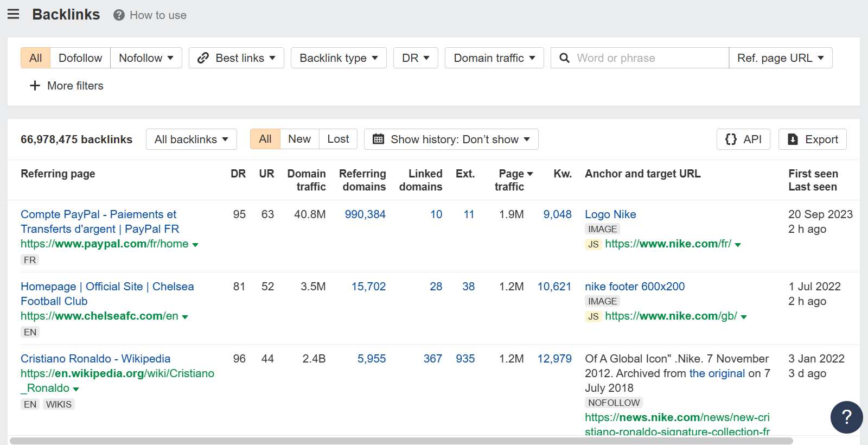This screenshot has height=445, width=868.
Task: Click external links value 935
Action: tap(465, 359)
